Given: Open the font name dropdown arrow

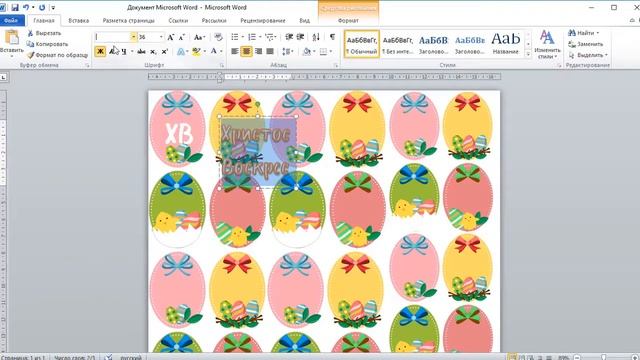Looking at the screenshot, I should click(133, 37).
